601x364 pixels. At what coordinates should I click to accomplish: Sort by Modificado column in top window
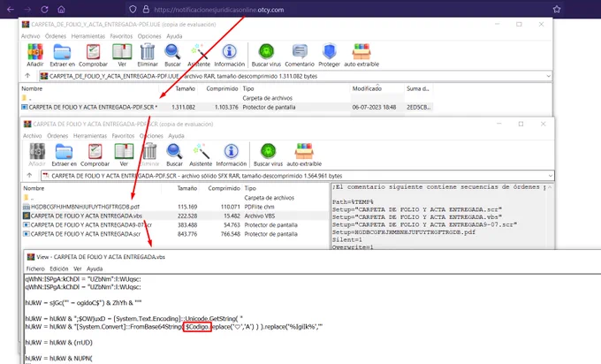coord(367,88)
